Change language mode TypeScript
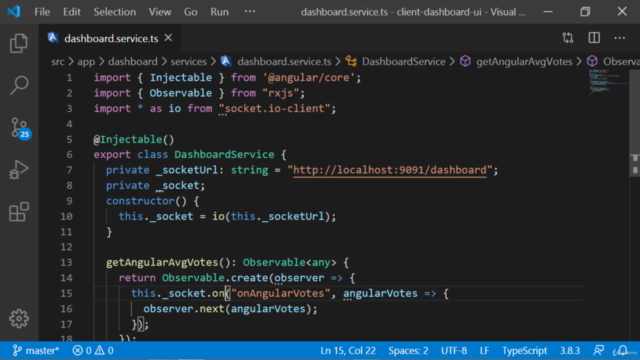The image size is (640, 360). [x=524, y=351]
